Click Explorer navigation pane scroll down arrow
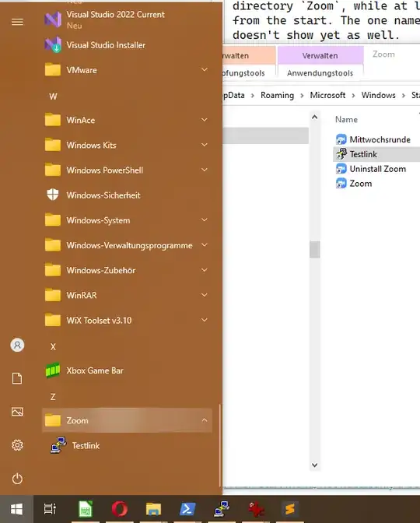Viewport: 420px width, 523px height. click(x=314, y=465)
